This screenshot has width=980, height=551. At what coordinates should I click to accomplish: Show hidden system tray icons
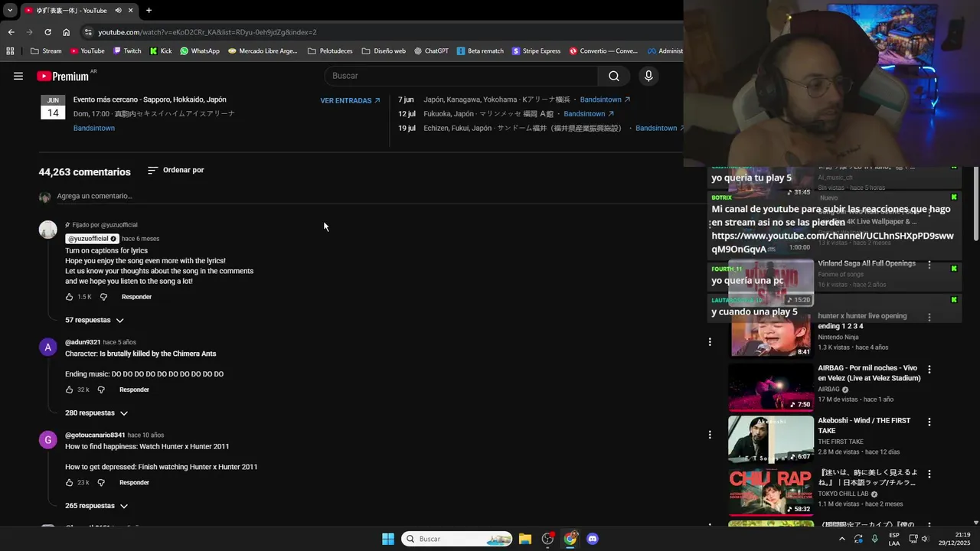842,539
